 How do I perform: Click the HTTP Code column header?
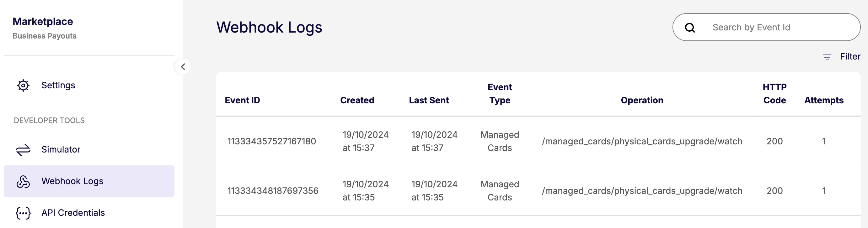pos(774,94)
